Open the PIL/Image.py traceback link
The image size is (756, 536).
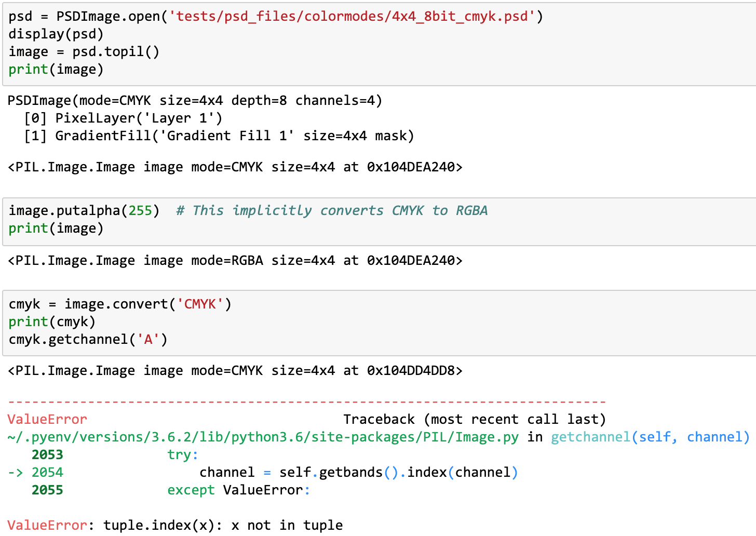coord(260,437)
